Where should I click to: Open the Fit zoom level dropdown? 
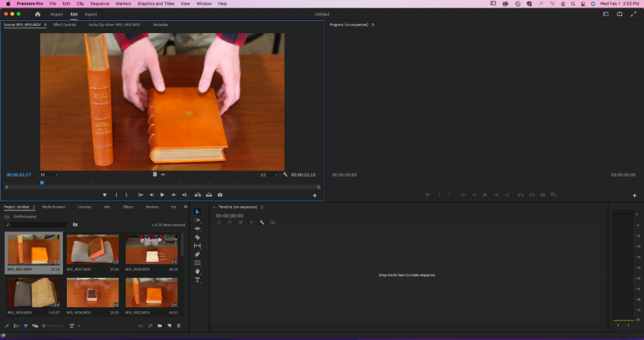tap(48, 174)
